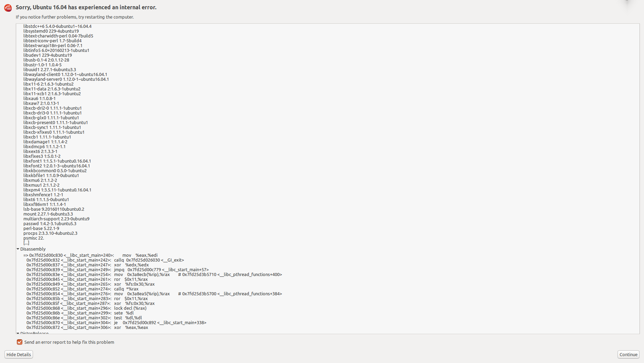The width and height of the screenshot is (644, 363).
Task: Click the '[...]' truncation marker line
Action: click(26, 243)
